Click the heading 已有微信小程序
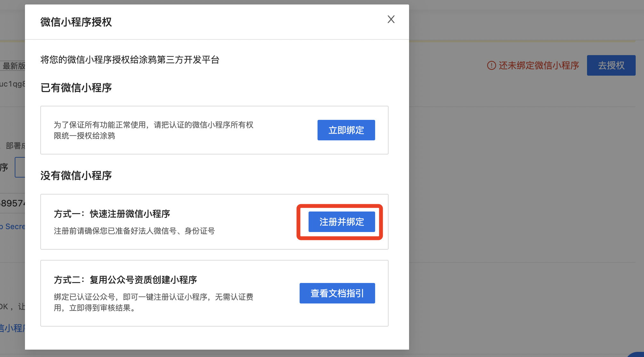 pyautogui.click(x=76, y=88)
